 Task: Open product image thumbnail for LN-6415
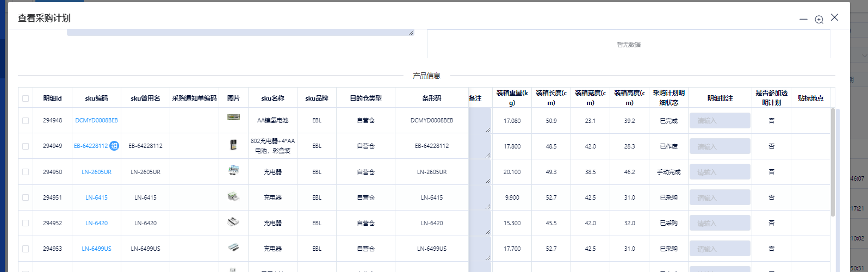[233, 196]
